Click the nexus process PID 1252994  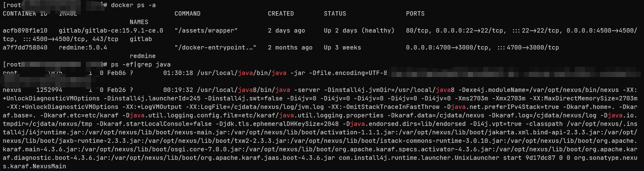tap(49, 90)
